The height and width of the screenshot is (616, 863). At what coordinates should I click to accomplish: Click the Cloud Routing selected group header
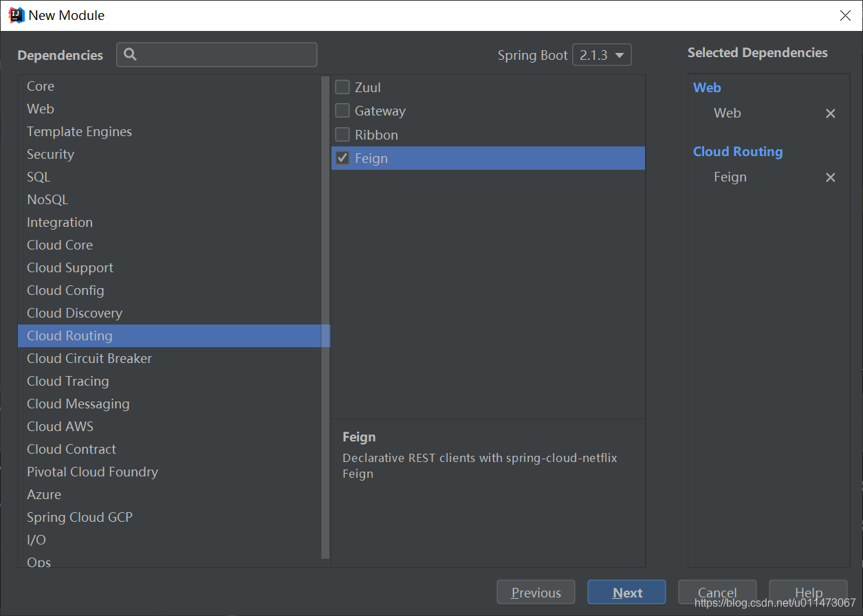coord(738,152)
